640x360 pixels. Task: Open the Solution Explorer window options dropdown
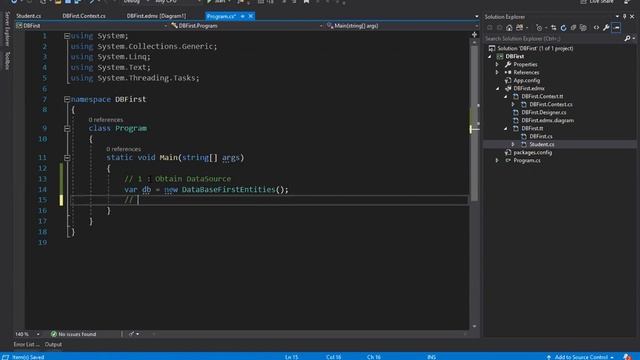click(617, 17)
